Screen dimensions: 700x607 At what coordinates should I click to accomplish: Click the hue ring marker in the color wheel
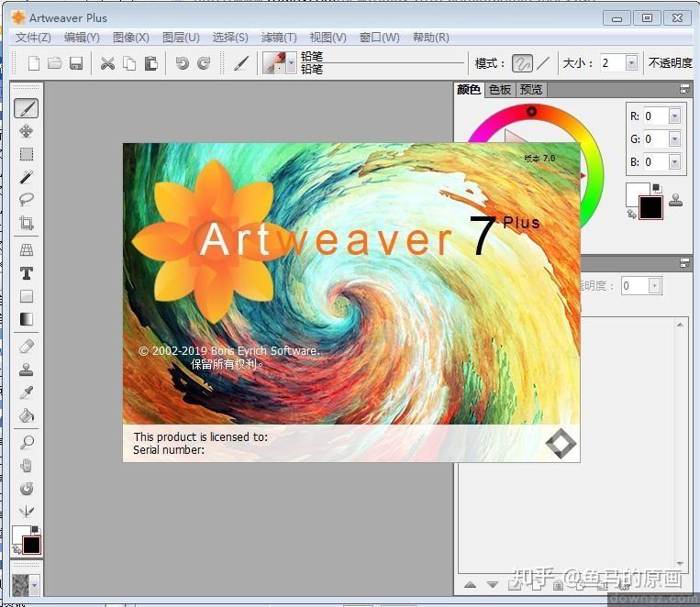pyautogui.click(x=531, y=111)
